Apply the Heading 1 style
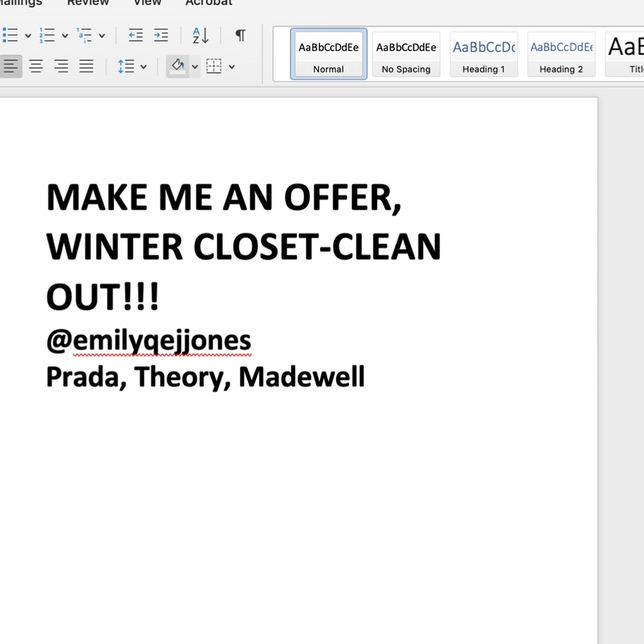The image size is (644, 644). (x=484, y=54)
